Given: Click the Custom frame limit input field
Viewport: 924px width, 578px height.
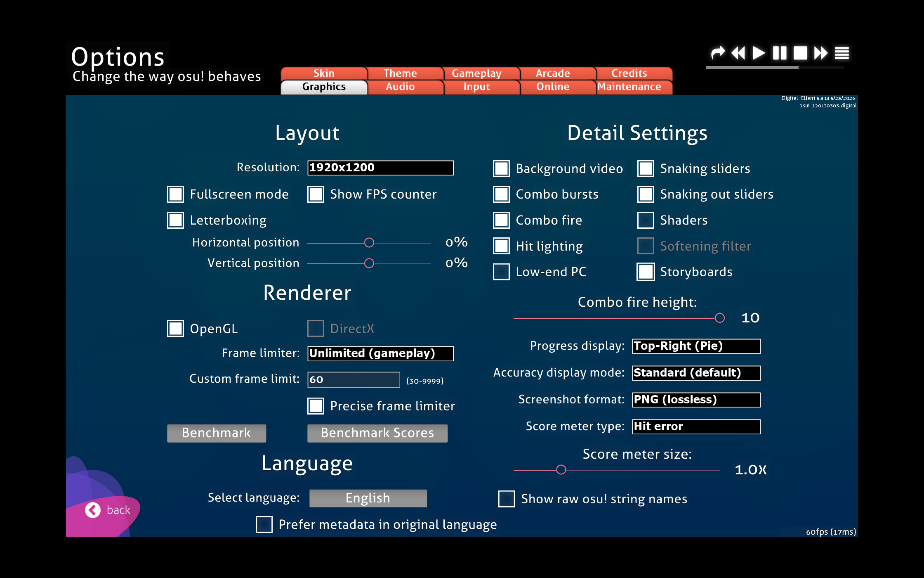Looking at the screenshot, I should click(354, 379).
